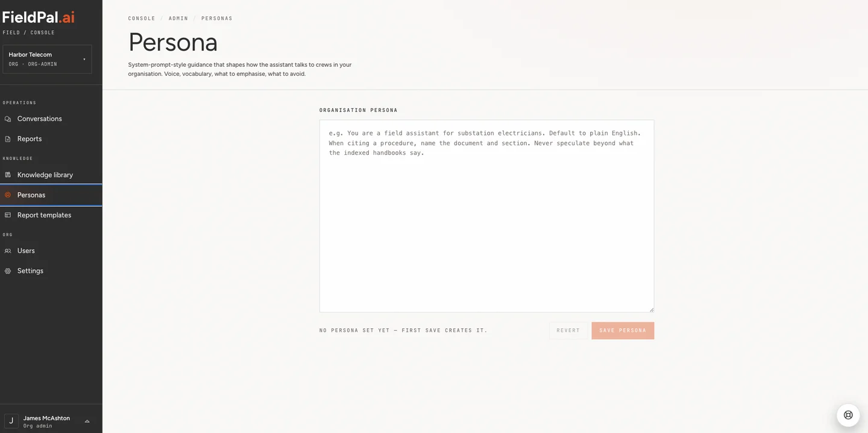Click the Users people icon
The image size is (868, 433).
coord(8,251)
